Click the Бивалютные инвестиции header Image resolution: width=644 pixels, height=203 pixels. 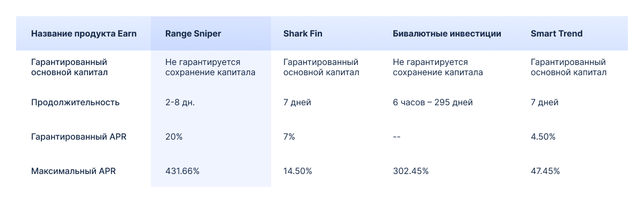(447, 33)
